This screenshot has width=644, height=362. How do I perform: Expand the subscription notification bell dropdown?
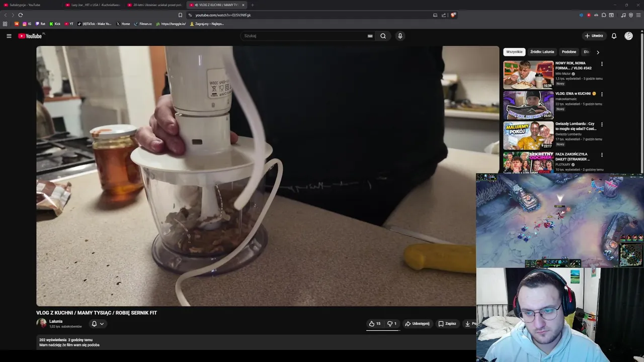tap(98, 324)
